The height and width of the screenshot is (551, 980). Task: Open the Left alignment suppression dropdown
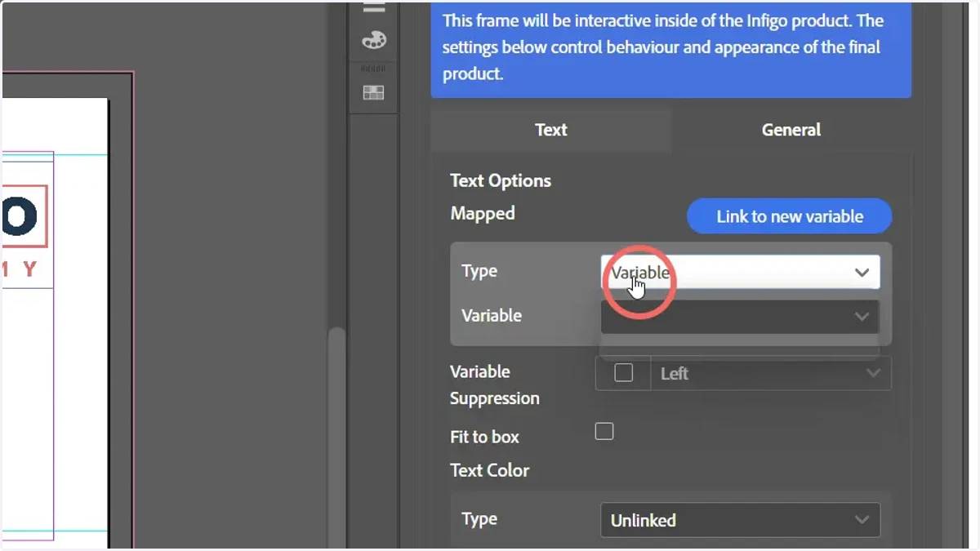click(770, 373)
